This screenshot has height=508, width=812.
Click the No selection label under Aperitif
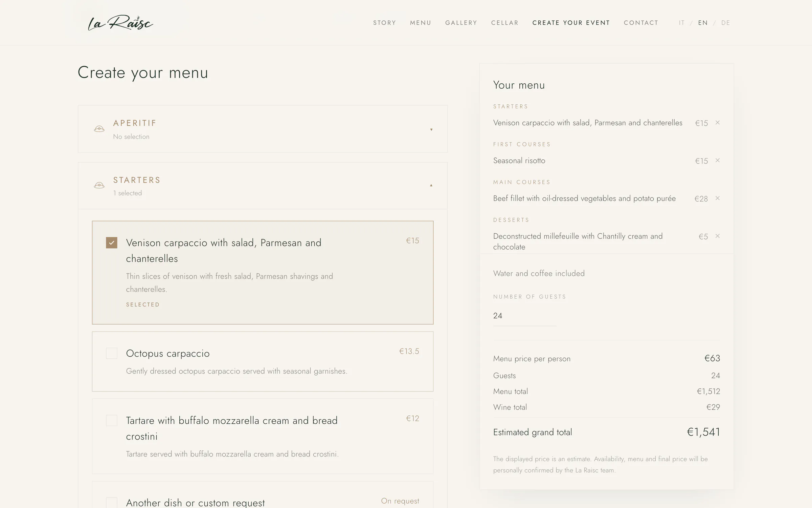click(x=131, y=136)
